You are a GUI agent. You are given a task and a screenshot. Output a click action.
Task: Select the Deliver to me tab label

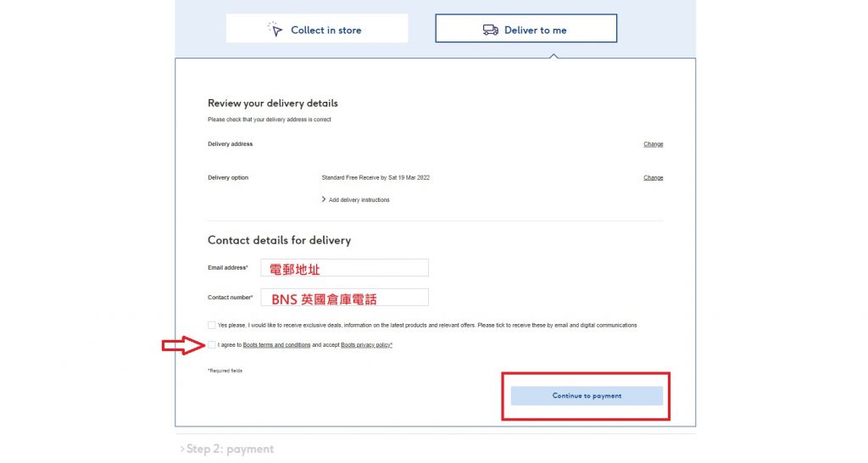pyautogui.click(x=535, y=30)
